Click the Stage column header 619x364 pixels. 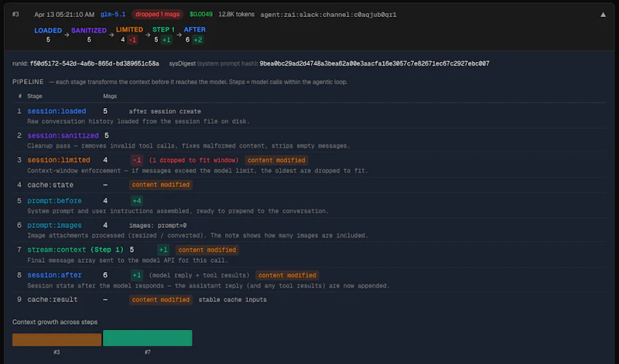pos(35,97)
